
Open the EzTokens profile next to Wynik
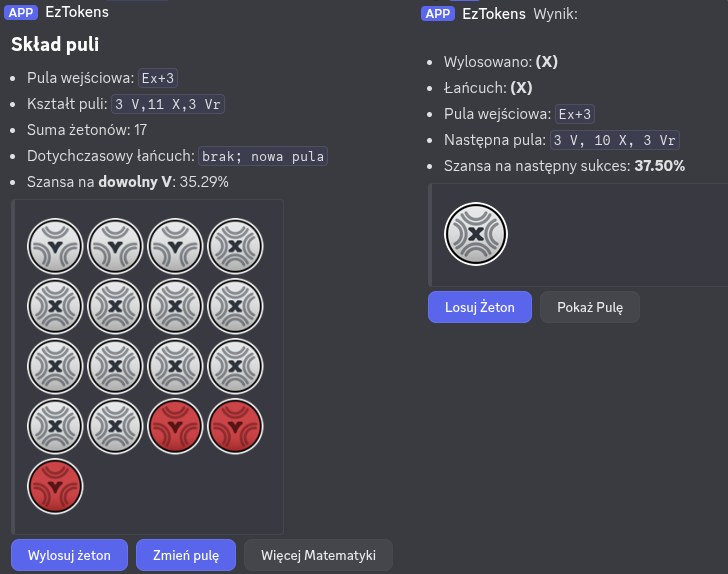tap(494, 14)
